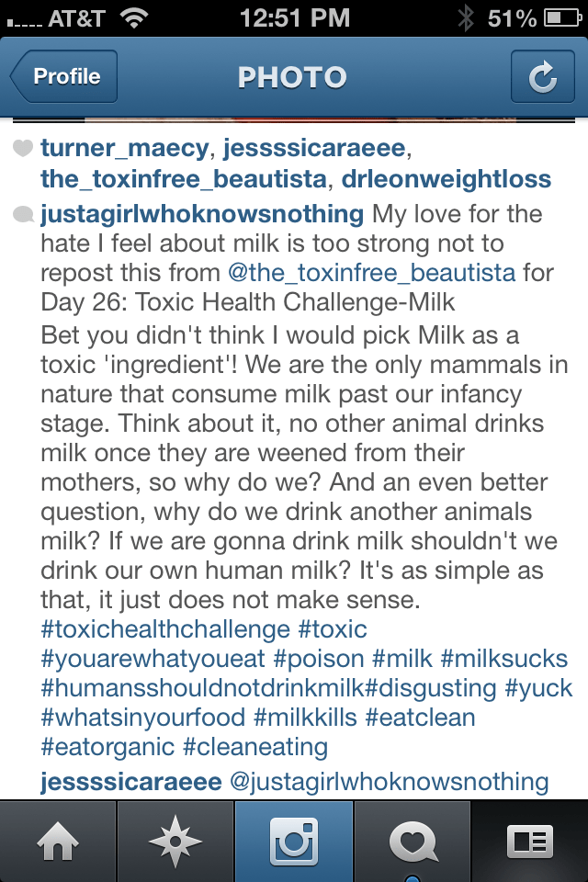Tap the camera tab icon
Viewport: 588px width, 882px height.
[x=294, y=842]
